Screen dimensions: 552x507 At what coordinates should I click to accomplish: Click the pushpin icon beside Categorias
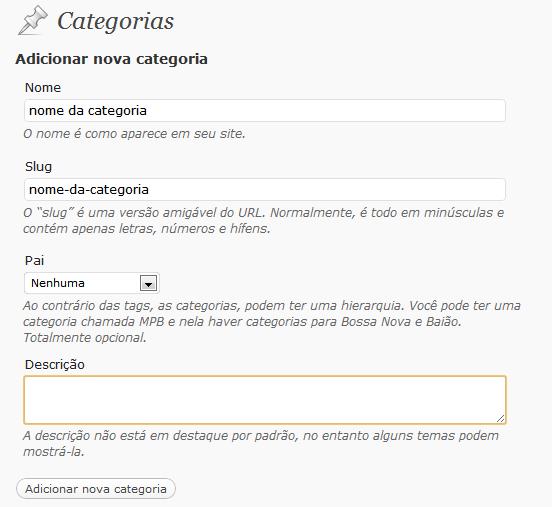click(x=33, y=20)
